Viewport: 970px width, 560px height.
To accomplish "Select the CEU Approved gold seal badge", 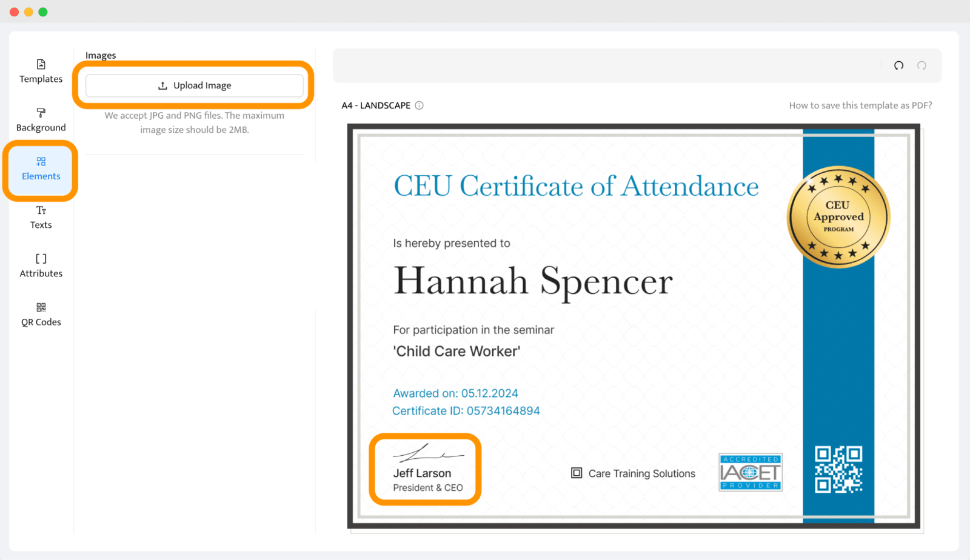I will coord(838,217).
